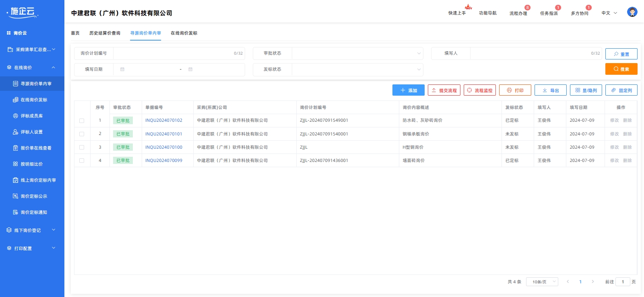The width and height of the screenshot is (644, 297).
Task: Select the checkbox for INQU2024070101 row
Action: click(82, 134)
